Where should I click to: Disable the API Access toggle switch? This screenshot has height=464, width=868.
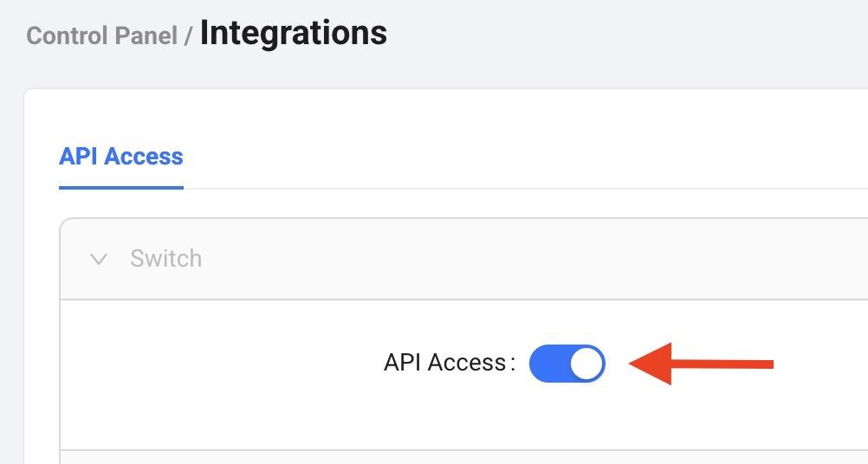click(x=567, y=364)
